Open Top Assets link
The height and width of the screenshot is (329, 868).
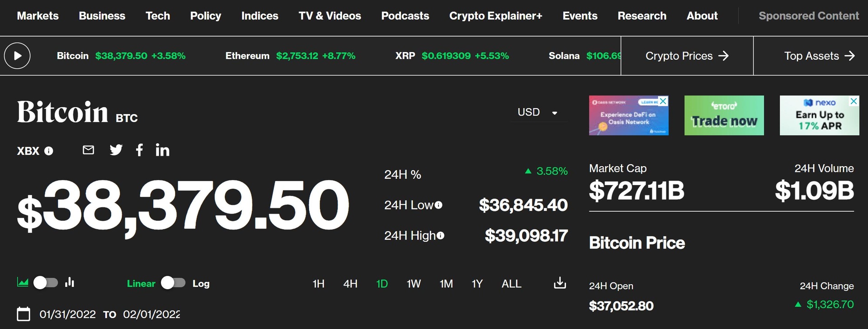(819, 56)
